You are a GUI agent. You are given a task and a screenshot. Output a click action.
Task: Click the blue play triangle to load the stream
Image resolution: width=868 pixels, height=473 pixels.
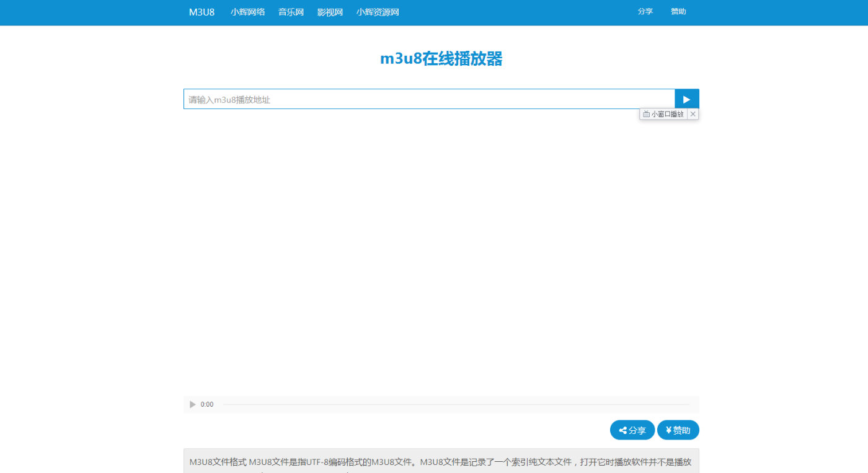point(686,99)
